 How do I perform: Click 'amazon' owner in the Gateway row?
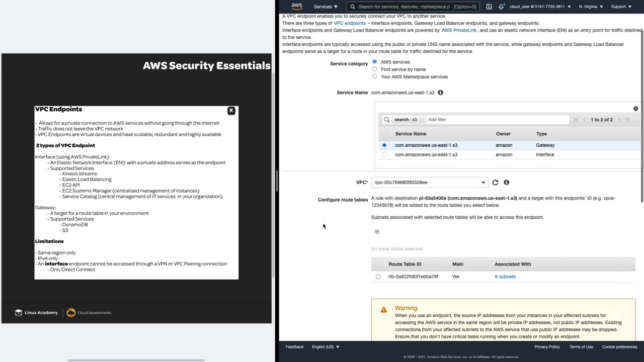click(x=504, y=145)
